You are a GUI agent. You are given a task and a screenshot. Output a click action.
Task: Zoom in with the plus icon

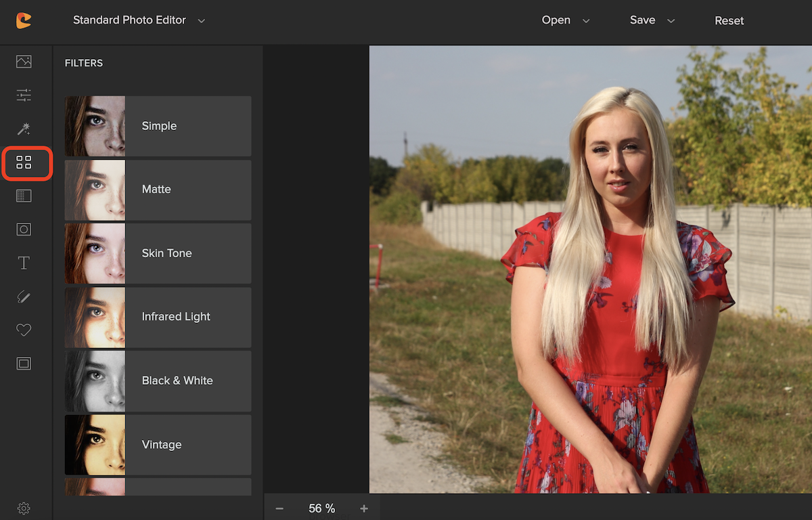click(x=364, y=508)
